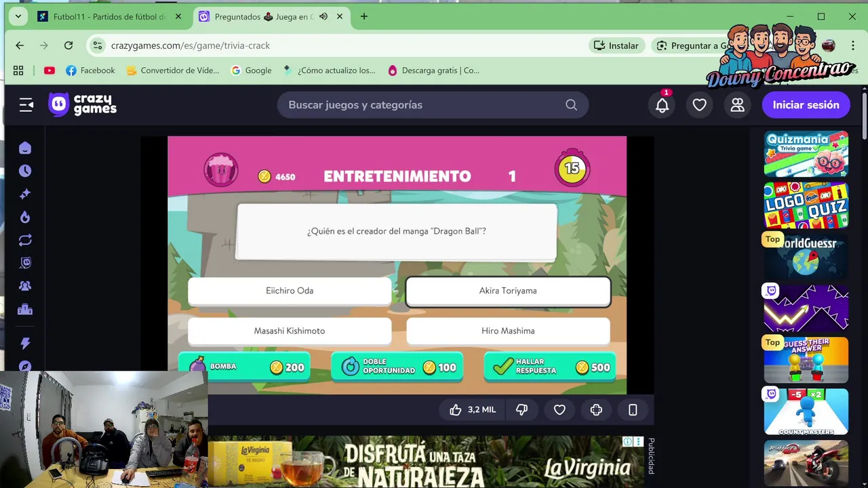Open the Logo Quiz game thumbnail
This screenshot has height=488, width=868.
(x=806, y=205)
